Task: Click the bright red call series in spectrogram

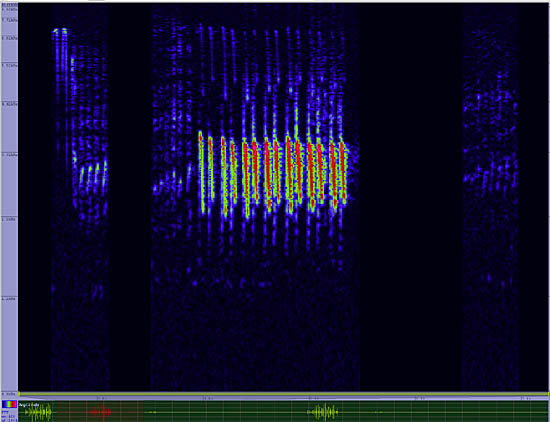Action: 272,174
